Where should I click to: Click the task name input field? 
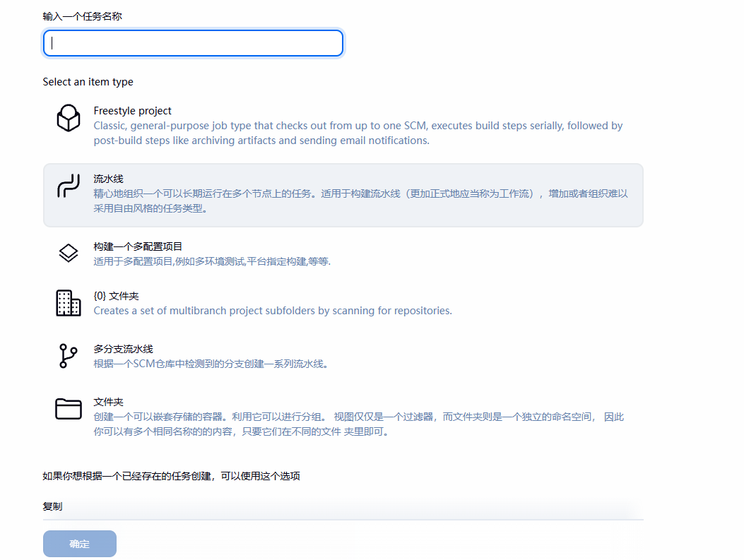coord(193,43)
